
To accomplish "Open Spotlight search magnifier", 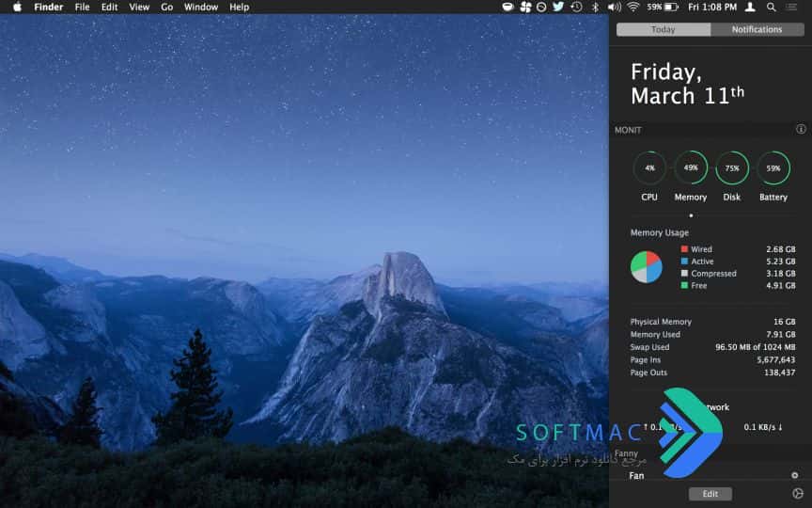I will [x=771, y=7].
